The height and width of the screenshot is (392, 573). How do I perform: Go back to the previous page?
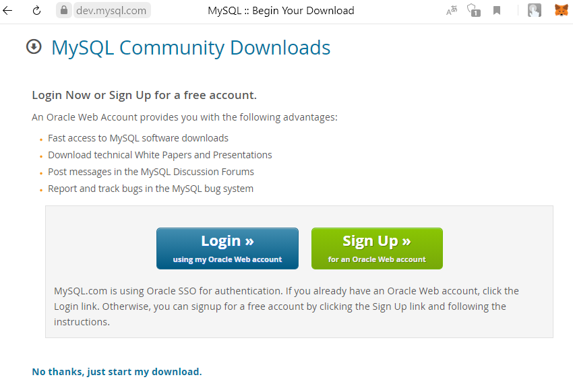pos(8,11)
